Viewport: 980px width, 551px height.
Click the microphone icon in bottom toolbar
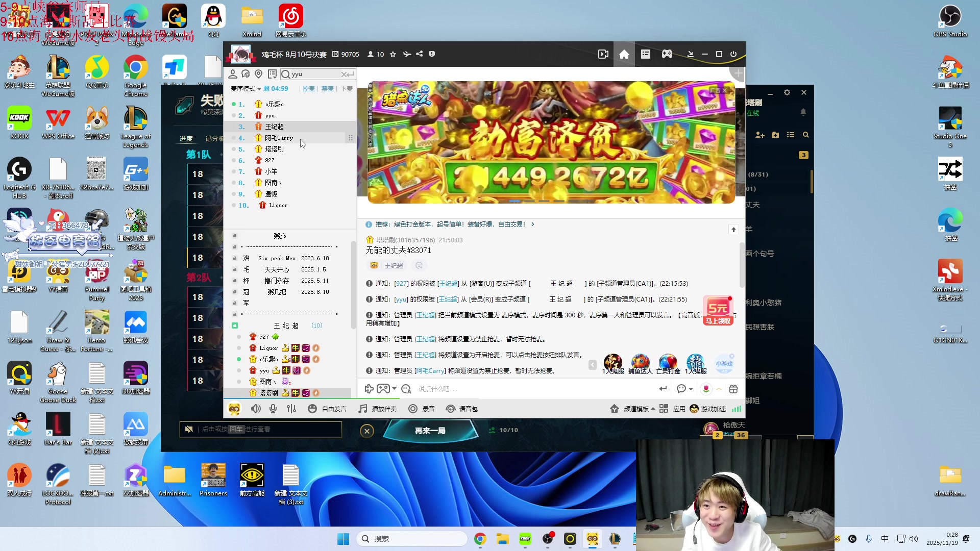[x=273, y=409]
